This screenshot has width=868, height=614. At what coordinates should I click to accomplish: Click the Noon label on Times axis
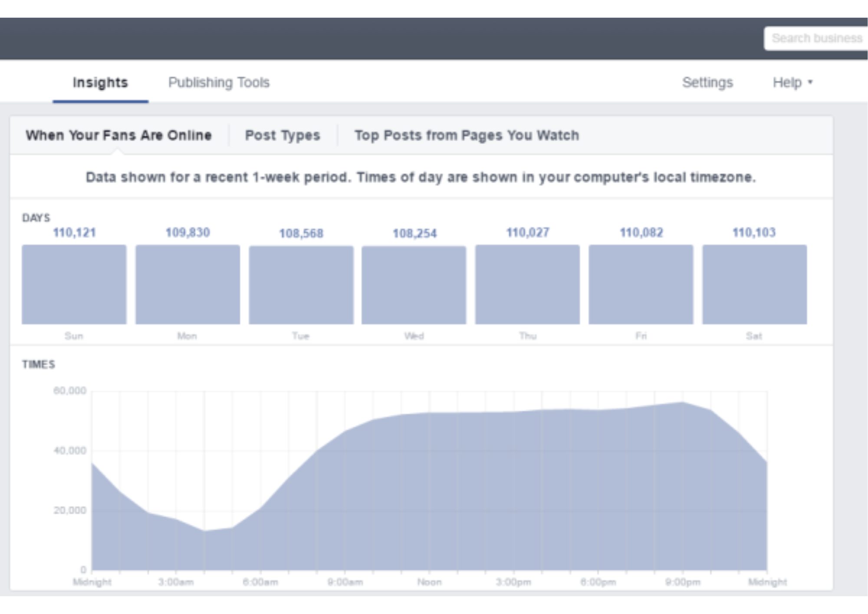pyautogui.click(x=429, y=582)
